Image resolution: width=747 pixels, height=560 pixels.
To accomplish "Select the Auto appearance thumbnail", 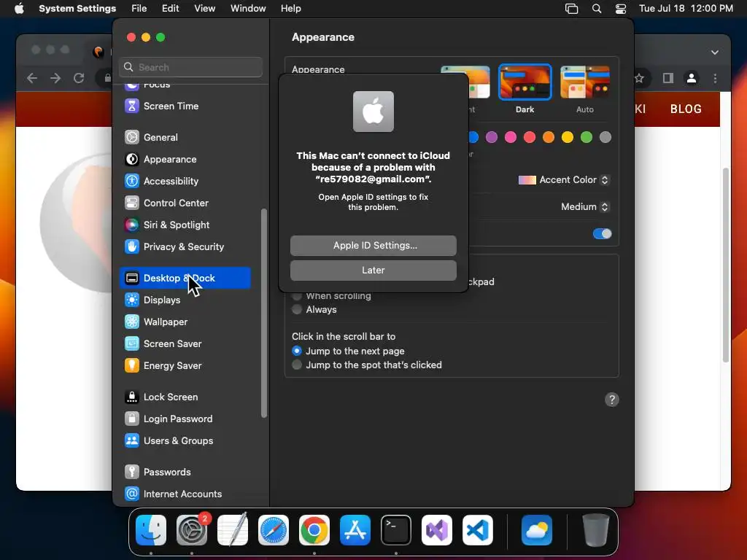I will pos(585,82).
